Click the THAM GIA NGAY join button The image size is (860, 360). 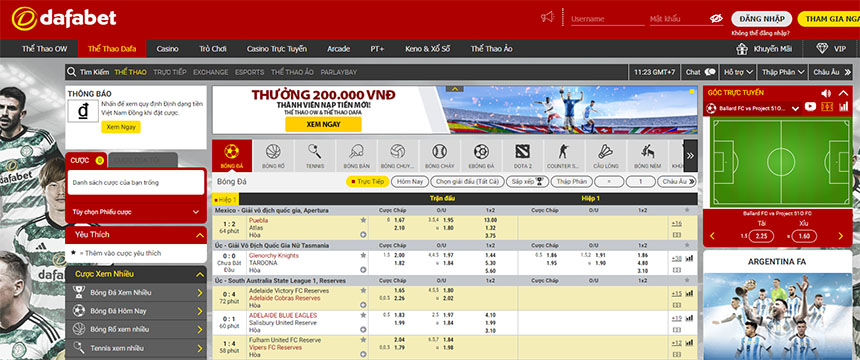(x=828, y=19)
